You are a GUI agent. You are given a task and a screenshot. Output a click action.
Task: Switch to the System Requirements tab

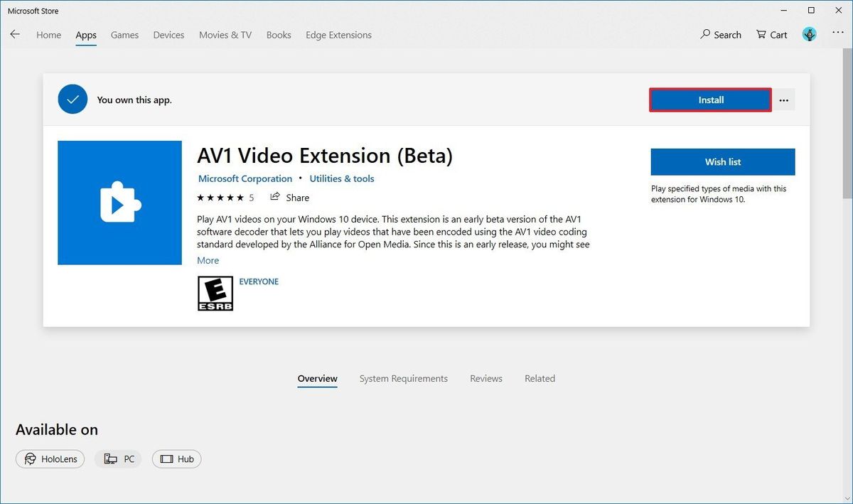tap(403, 378)
